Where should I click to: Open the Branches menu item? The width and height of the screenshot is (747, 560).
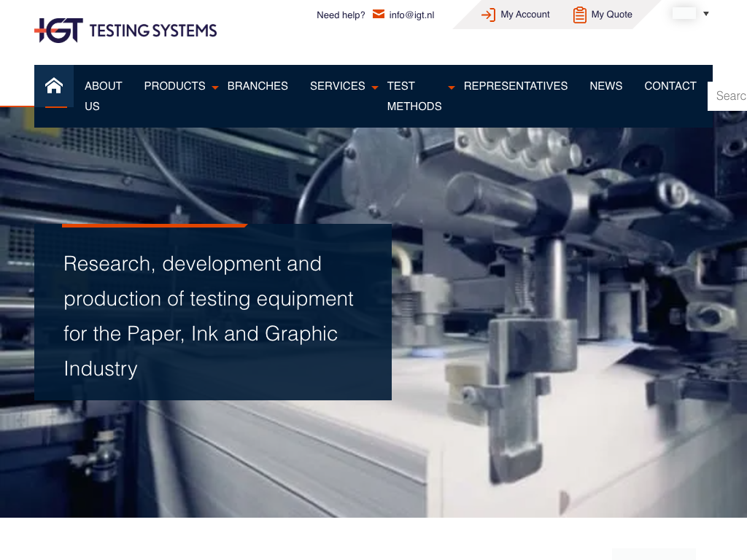(258, 86)
